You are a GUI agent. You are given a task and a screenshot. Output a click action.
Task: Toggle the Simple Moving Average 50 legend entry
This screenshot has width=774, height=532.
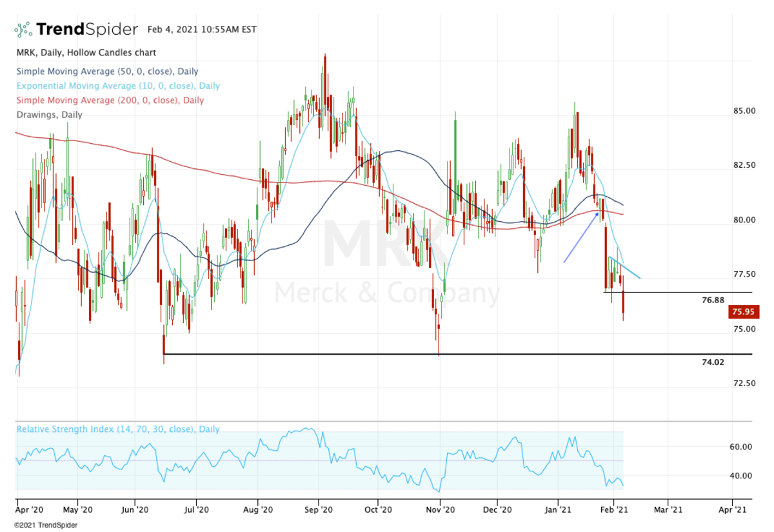106,72
